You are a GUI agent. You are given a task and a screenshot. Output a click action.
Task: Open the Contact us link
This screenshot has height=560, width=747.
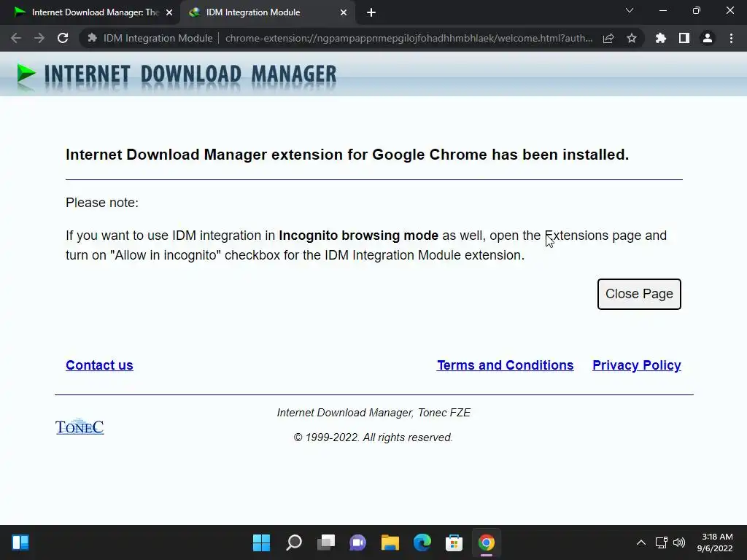(x=99, y=365)
